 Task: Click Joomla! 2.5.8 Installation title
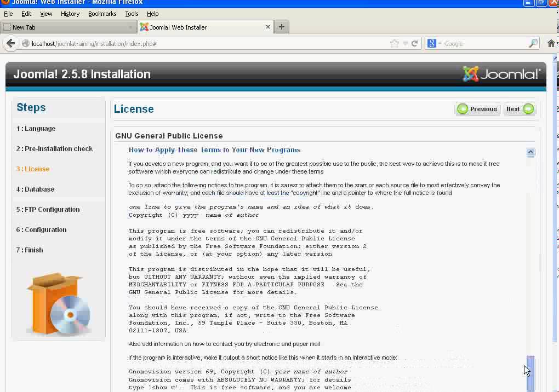click(82, 74)
